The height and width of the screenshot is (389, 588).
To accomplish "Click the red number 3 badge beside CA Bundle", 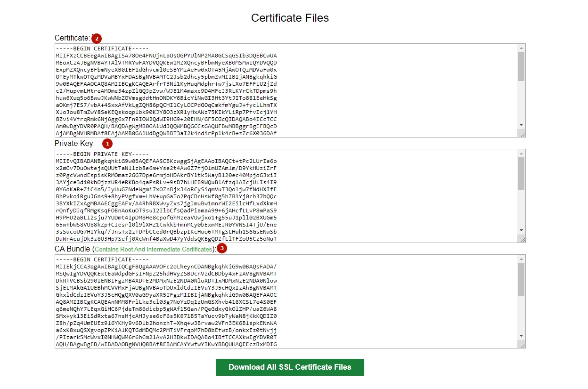I will pos(221,248).
